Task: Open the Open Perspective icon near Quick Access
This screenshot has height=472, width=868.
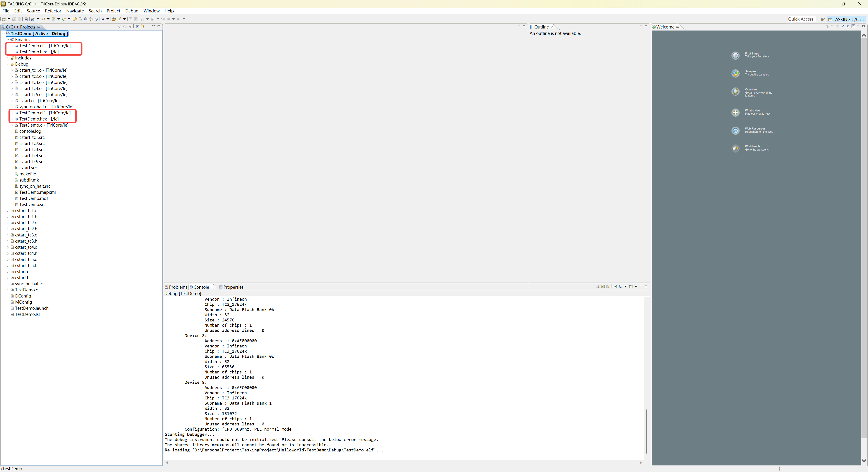Action: [x=823, y=19]
